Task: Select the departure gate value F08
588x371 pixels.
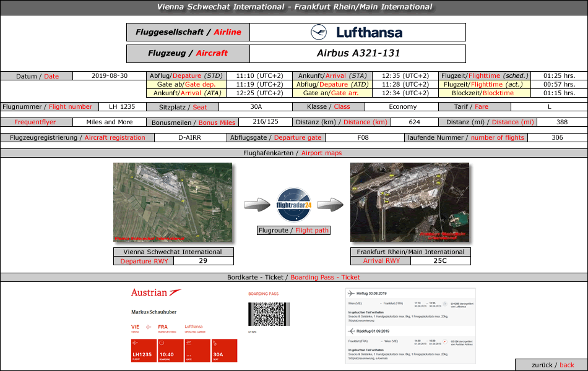Action: tap(363, 137)
